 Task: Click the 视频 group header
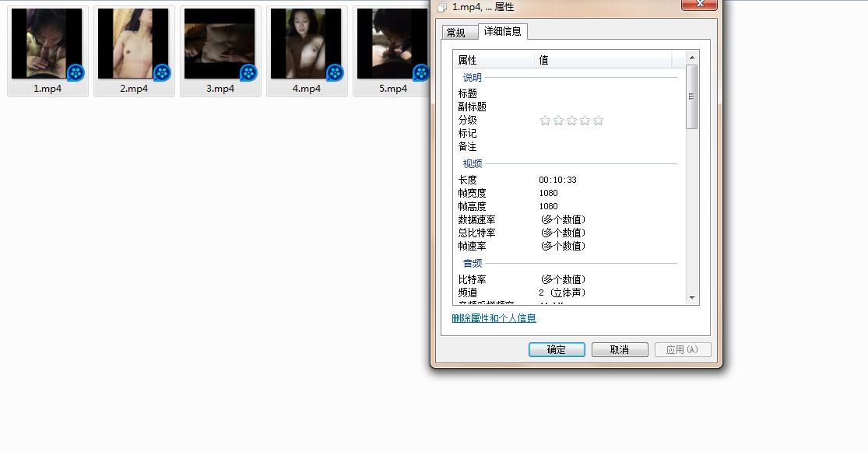pos(473,163)
